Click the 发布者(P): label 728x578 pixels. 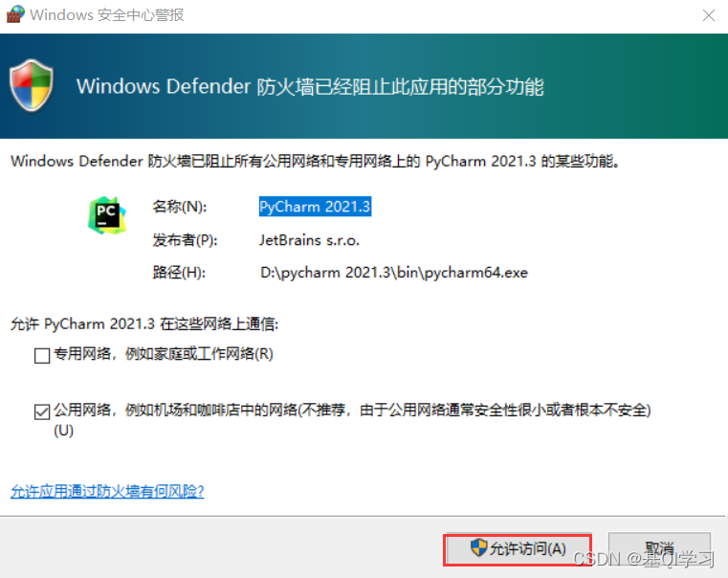pyautogui.click(x=185, y=240)
